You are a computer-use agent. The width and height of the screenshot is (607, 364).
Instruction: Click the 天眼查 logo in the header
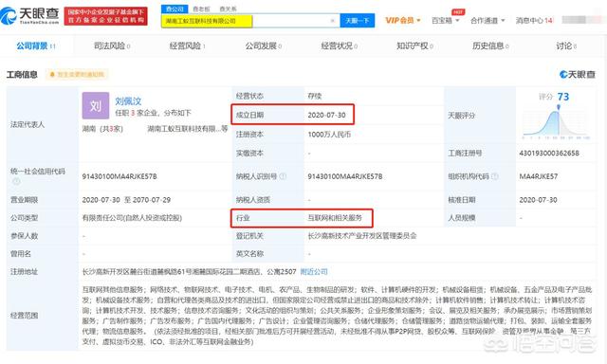pos(29,15)
